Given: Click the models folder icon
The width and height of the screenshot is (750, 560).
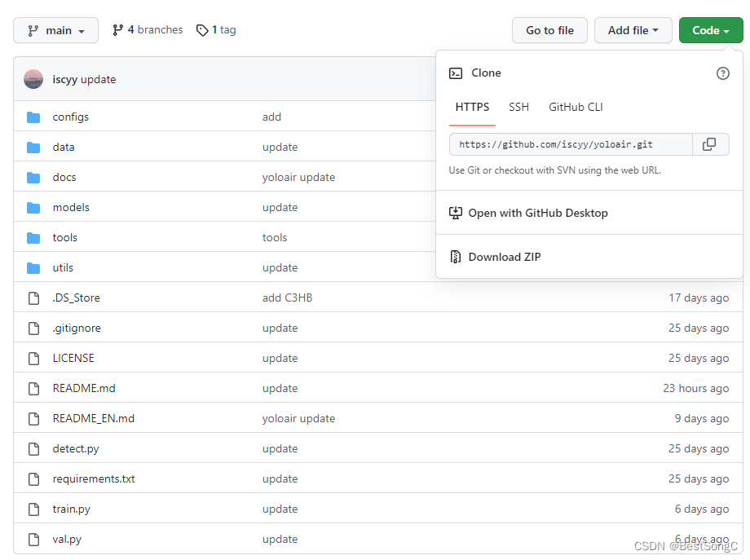Looking at the screenshot, I should (x=33, y=208).
